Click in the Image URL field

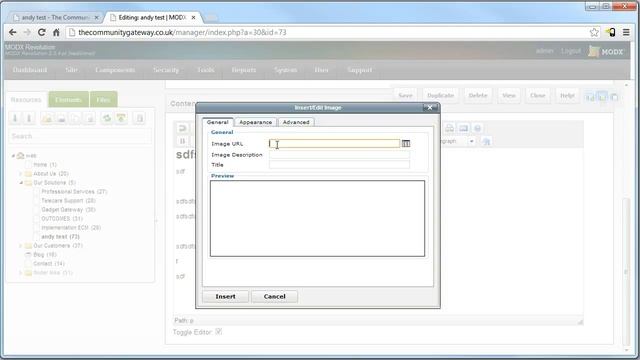click(334, 144)
